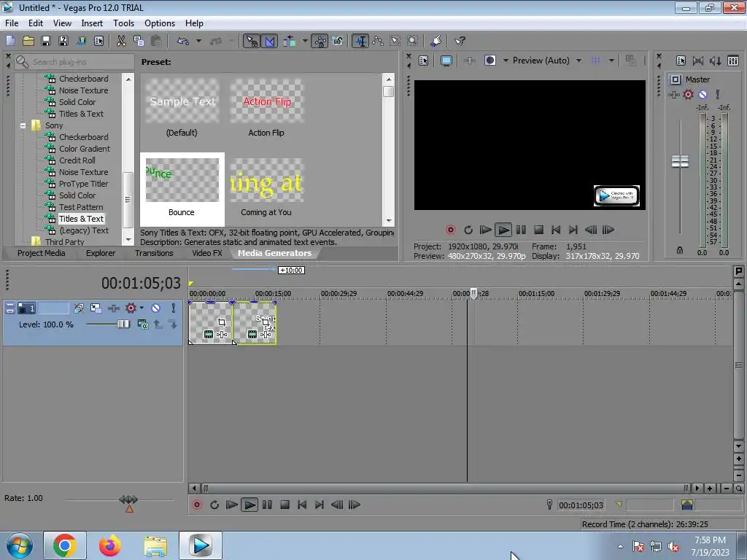
Task: Create a new project from the toolbar
Action: (x=10, y=41)
